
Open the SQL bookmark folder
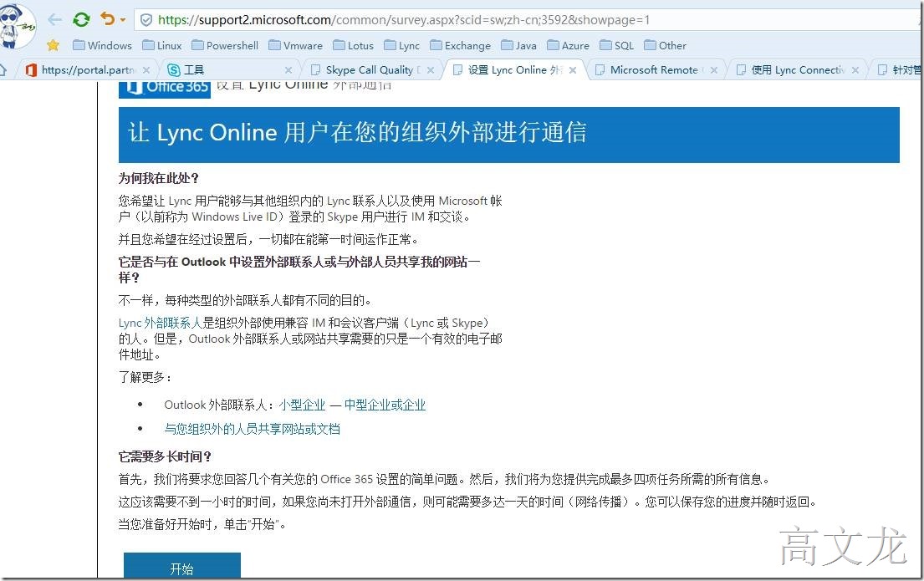(x=617, y=45)
